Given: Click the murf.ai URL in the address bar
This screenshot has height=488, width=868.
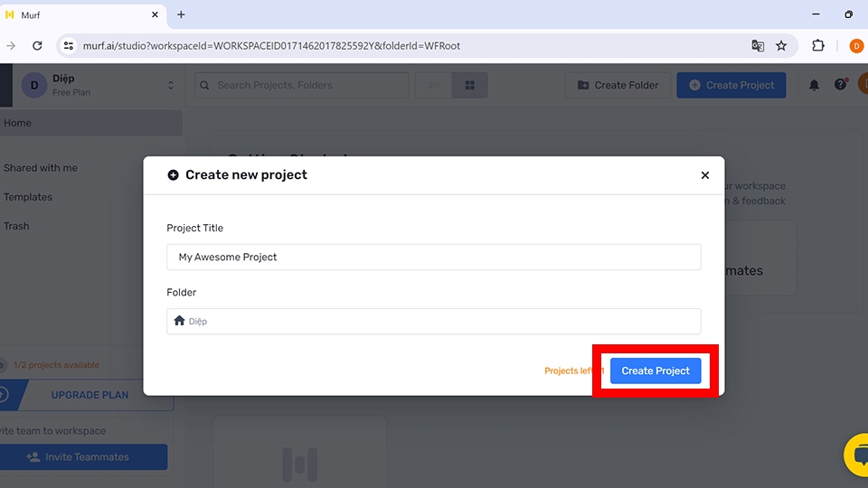Looking at the screenshot, I should [271, 46].
